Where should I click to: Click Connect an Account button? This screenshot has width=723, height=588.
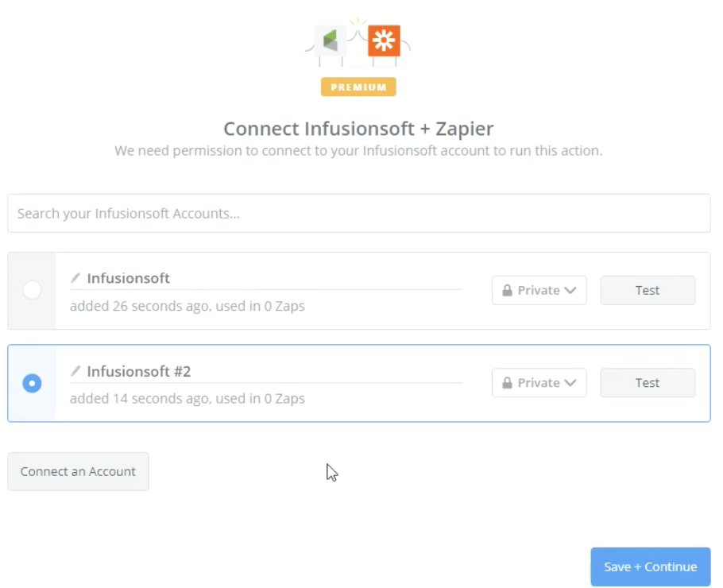point(78,471)
